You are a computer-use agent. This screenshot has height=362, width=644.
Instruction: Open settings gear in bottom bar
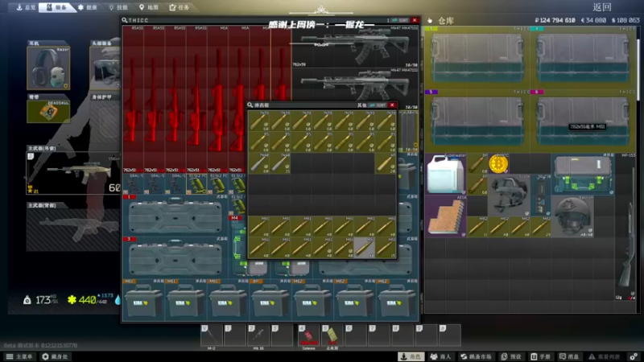tap(634, 356)
